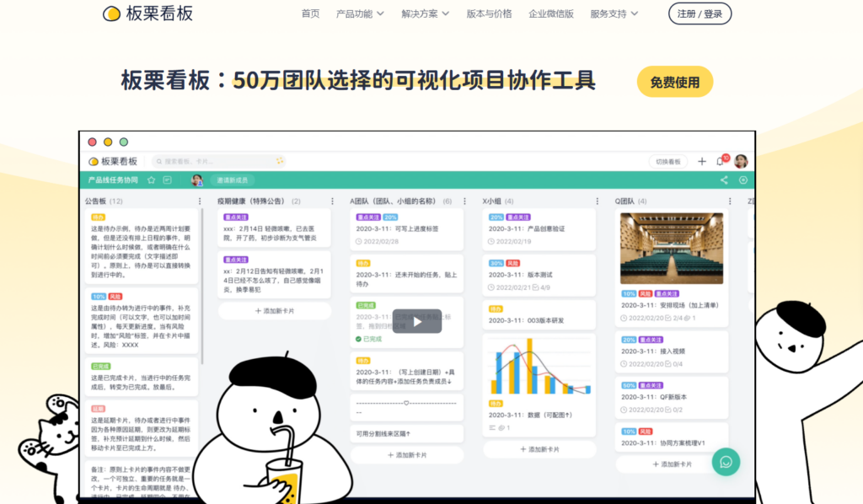
Task: Open the 版本与价格 menu item
Action: pyautogui.click(x=488, y=13)
